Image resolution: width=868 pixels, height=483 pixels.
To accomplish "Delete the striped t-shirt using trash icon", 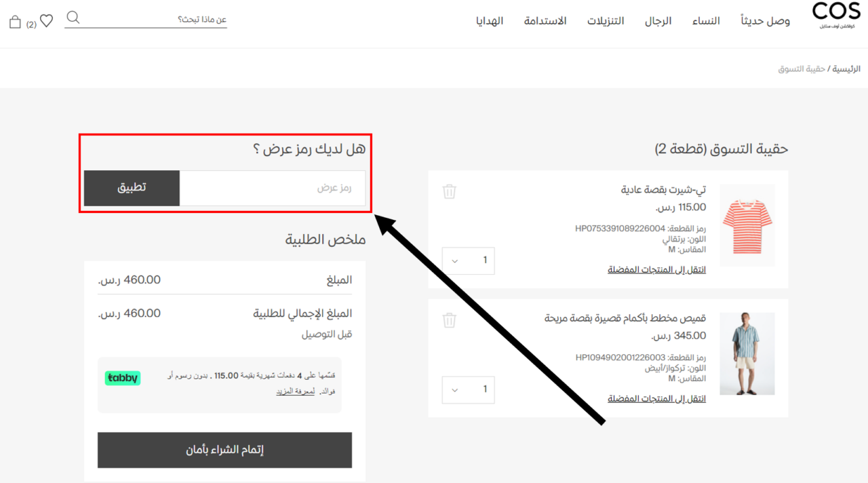I will point(449,192).
